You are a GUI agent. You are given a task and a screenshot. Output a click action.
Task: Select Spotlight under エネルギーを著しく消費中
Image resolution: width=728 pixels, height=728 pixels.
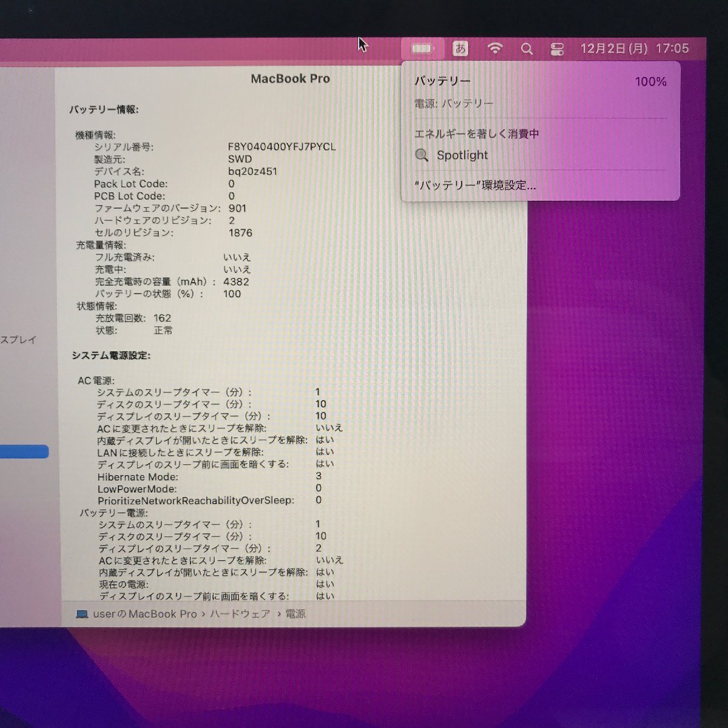[462, 155]
